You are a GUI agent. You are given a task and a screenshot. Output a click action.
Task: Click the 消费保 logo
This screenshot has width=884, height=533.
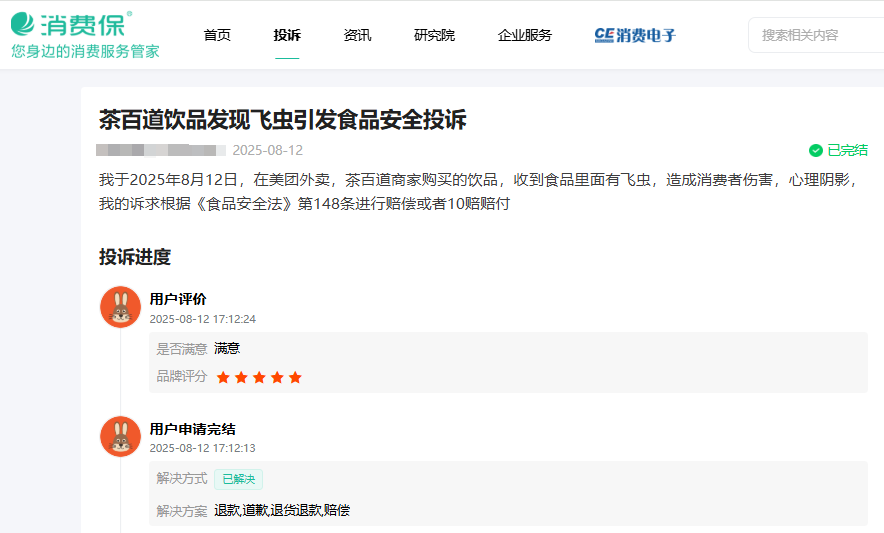72,24
